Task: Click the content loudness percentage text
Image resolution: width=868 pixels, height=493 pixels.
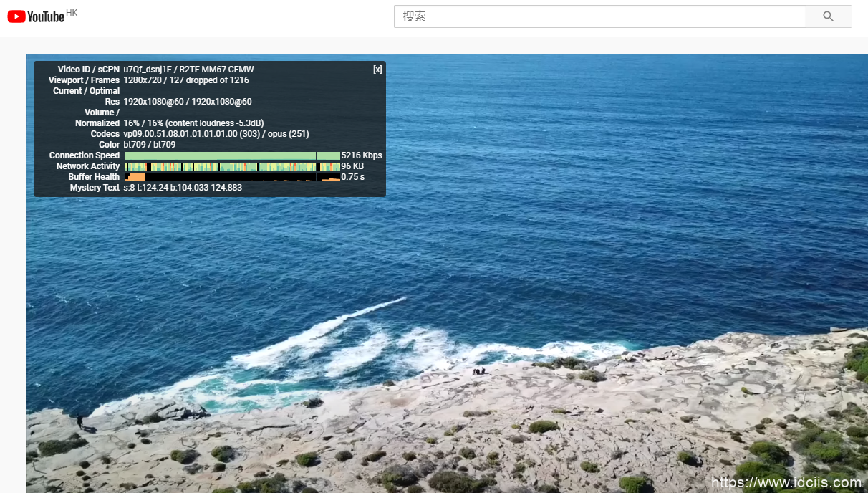Action: tap(193, 123)
